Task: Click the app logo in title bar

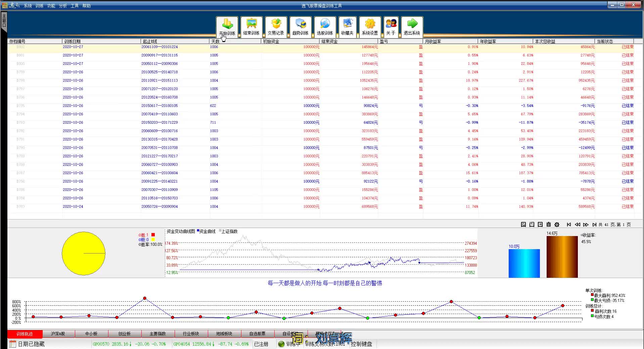Action: tap(5, 5)
